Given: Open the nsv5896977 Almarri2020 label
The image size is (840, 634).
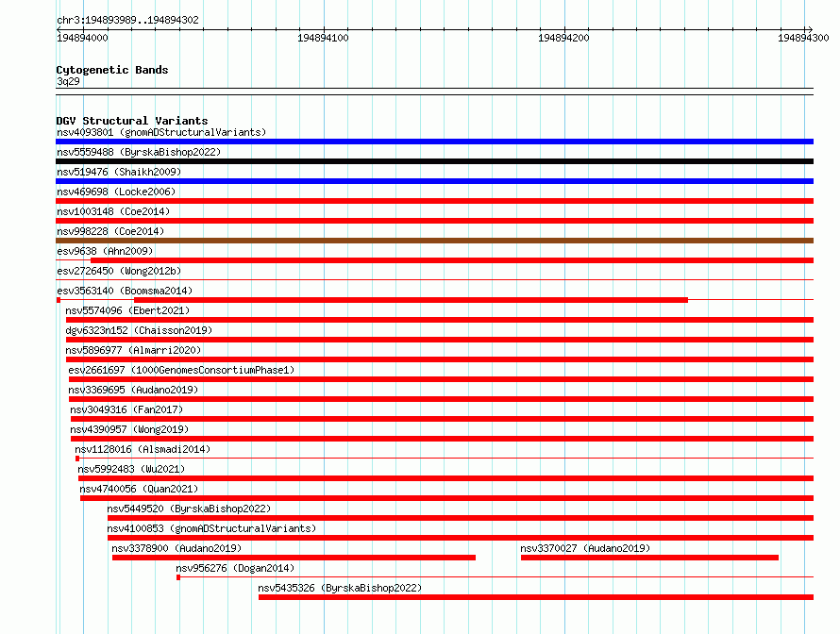Looking at the screenshot, I should click(x=133, y=350).
